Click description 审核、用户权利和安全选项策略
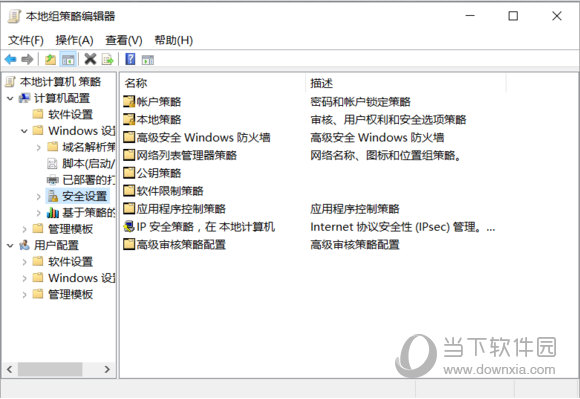 (388, 119)
